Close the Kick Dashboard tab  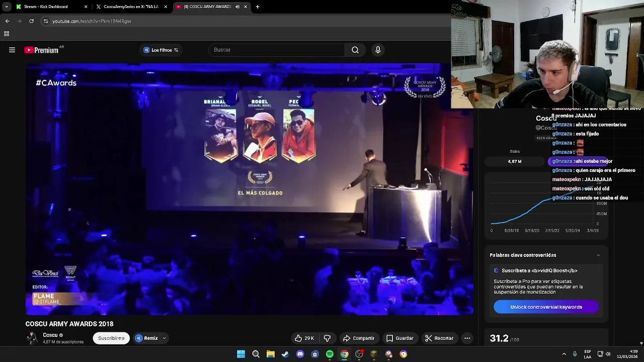(x=86, y=7)
